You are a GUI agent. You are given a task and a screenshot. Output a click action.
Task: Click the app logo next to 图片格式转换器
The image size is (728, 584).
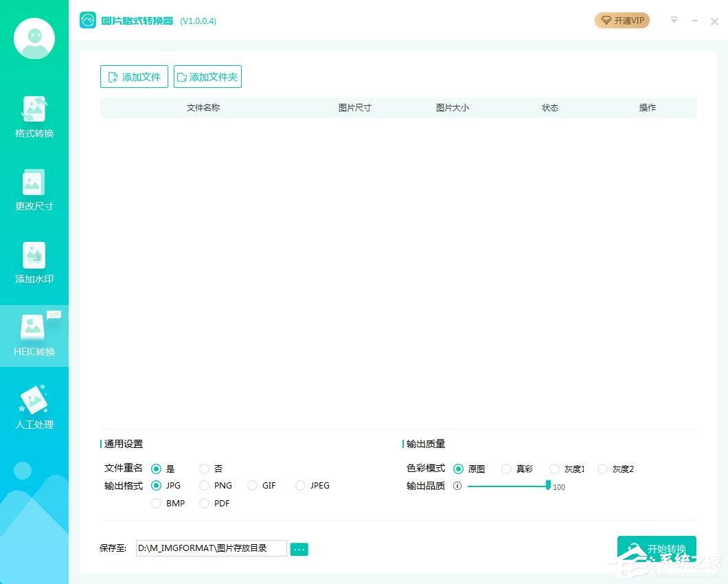88,21
